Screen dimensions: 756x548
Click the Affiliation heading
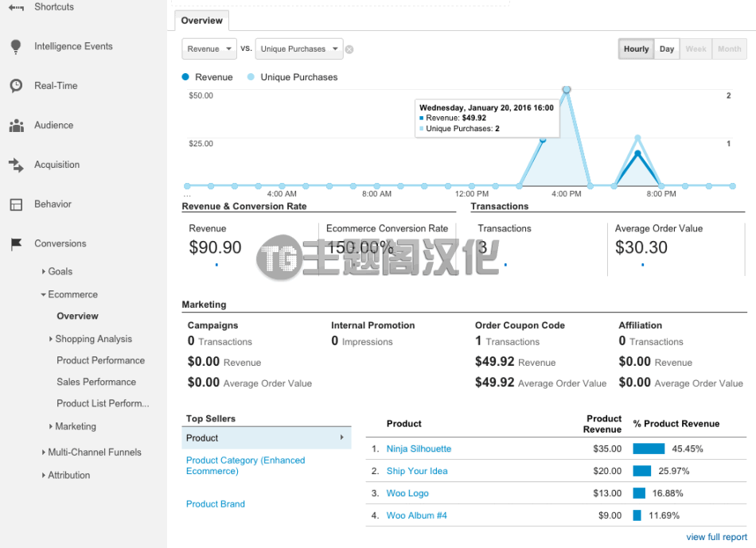point(641,325)
